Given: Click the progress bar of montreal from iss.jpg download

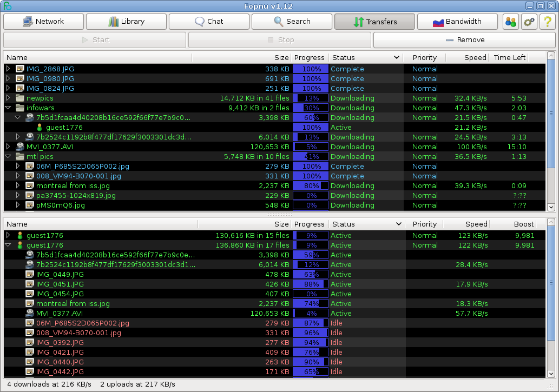Looking at the screenshot, I should [x=311, y=186].
